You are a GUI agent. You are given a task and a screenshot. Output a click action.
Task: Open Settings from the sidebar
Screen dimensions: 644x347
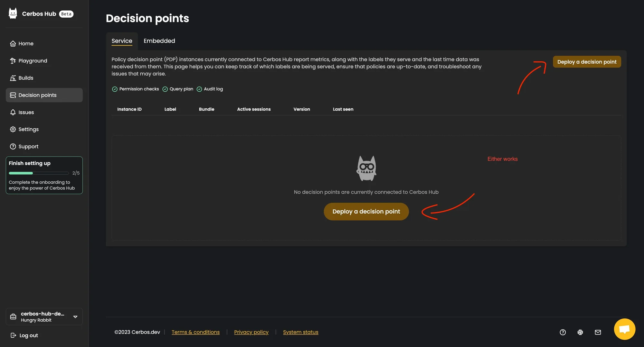point(28,129)
